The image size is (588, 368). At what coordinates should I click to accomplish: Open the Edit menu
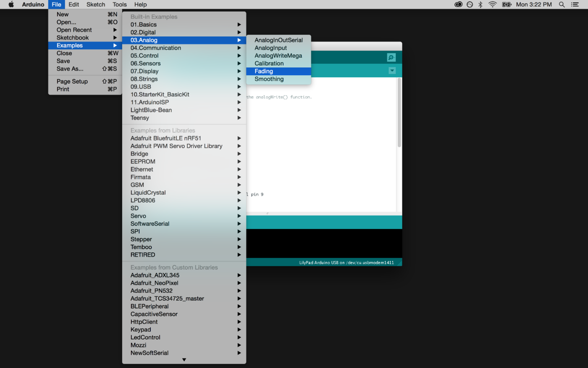click(73, 4)
